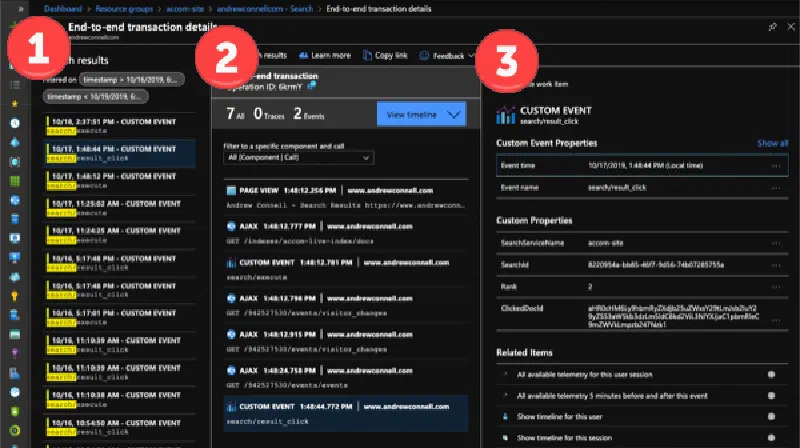Select the AJAX 1:48:12.796 PM transaction row
800x448 pixels.
(346, 305)
